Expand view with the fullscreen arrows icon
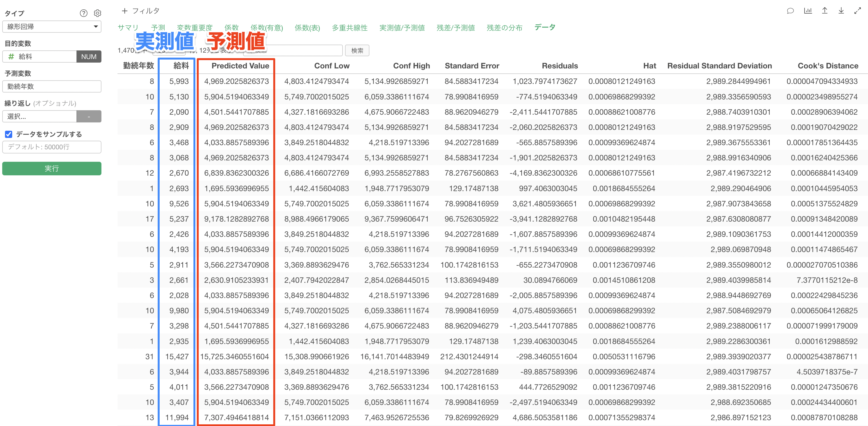868x426 pixels. (857, 11)
